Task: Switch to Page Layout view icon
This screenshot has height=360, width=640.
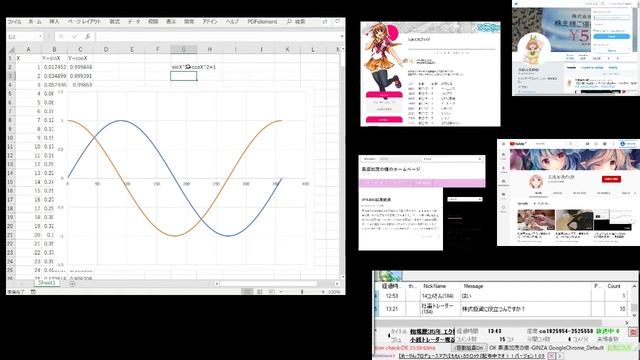Action: 260,291
